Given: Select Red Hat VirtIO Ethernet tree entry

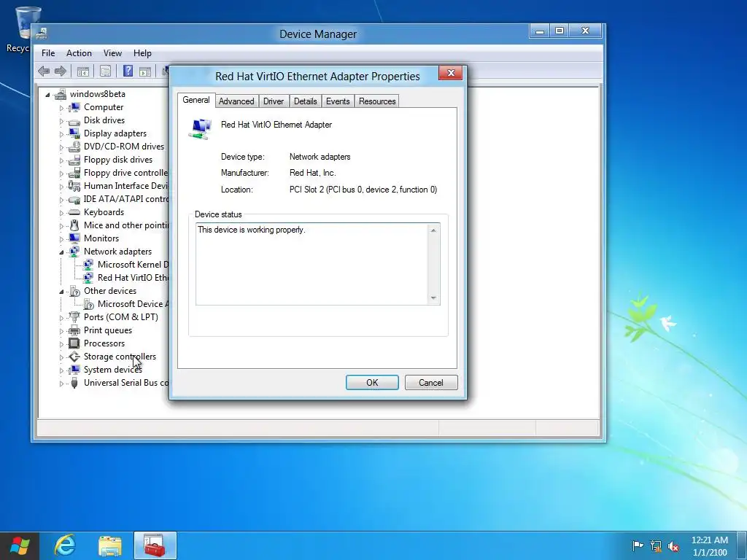Looking at the screenshot, I should (133, 278).
